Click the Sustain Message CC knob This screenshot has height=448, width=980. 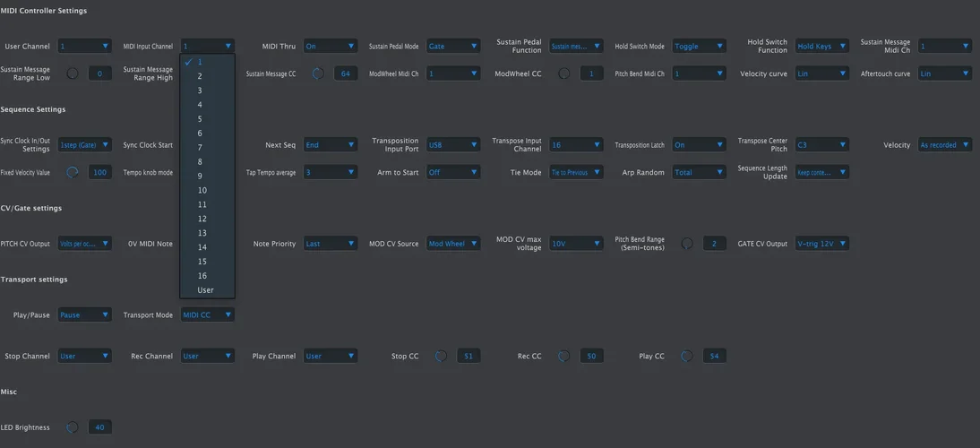point(318,73)
